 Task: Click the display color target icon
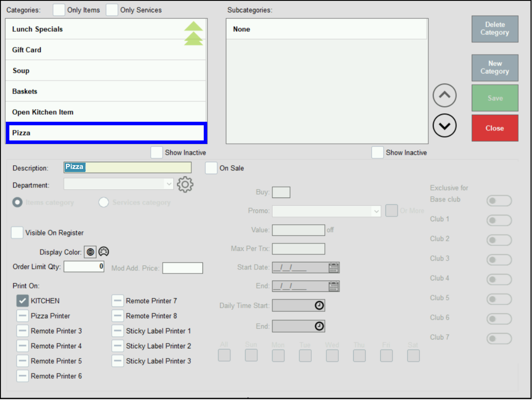90,252
